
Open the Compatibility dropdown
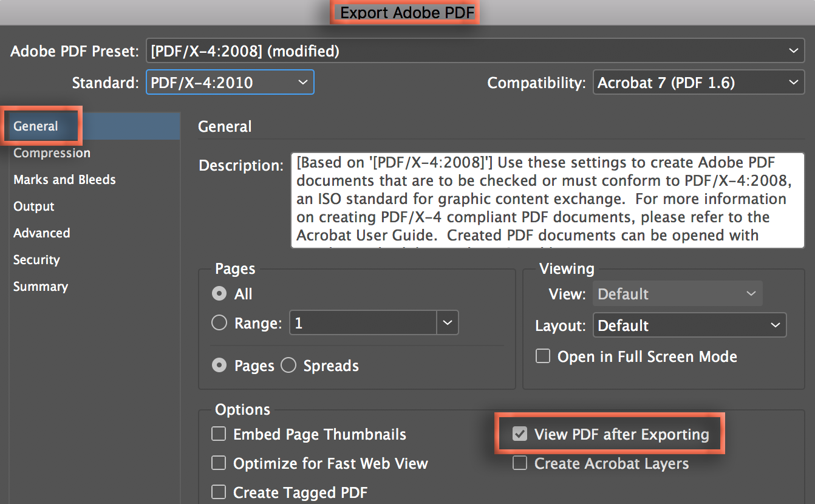pos(698,83)
